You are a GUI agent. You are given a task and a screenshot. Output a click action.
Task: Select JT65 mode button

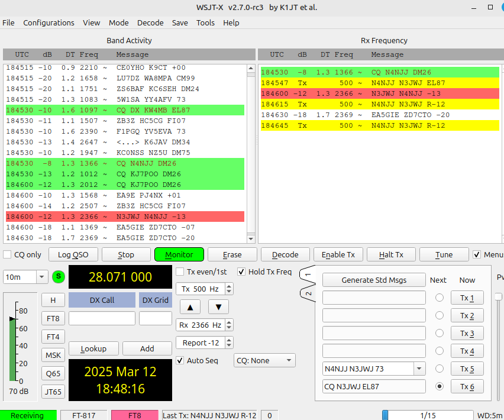53,392
